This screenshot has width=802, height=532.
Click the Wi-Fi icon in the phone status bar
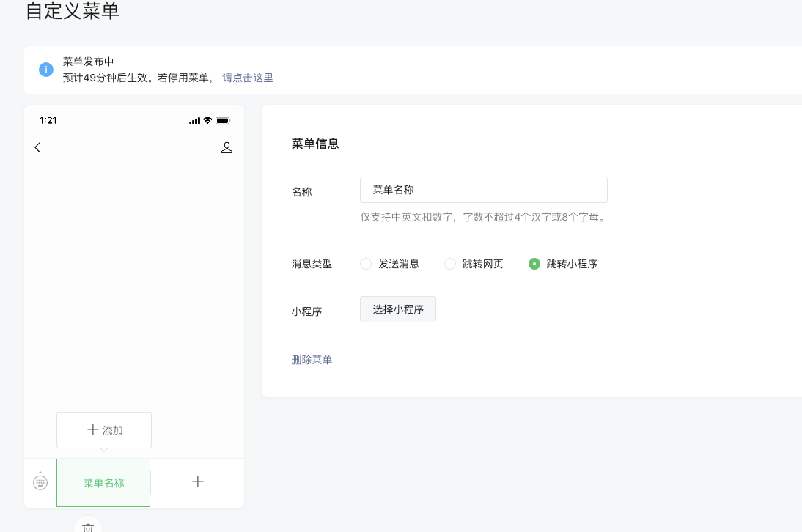point(207,120)
